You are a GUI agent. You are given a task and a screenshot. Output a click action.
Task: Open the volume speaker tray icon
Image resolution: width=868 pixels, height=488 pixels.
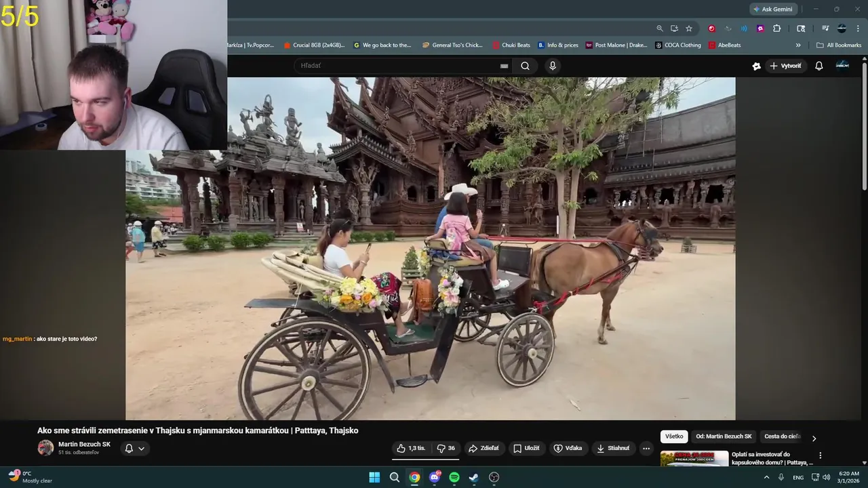826,477
